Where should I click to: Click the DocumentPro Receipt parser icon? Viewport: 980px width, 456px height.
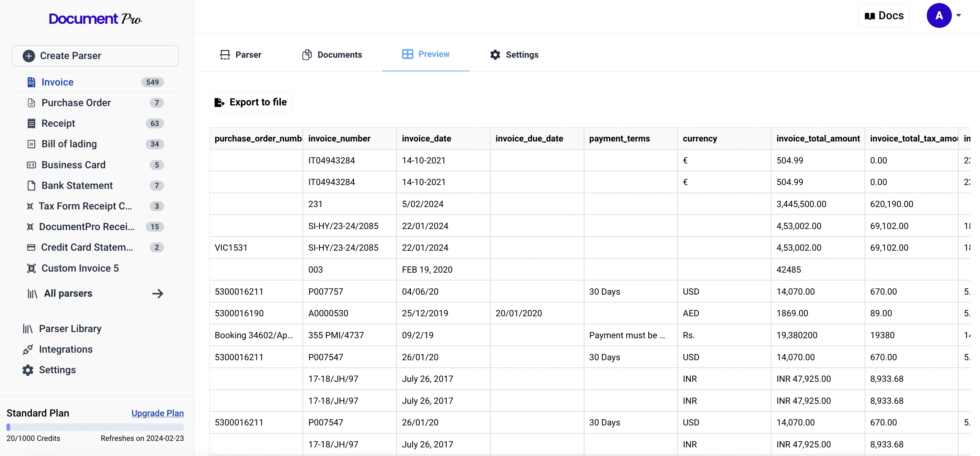[x=30, y=227]
